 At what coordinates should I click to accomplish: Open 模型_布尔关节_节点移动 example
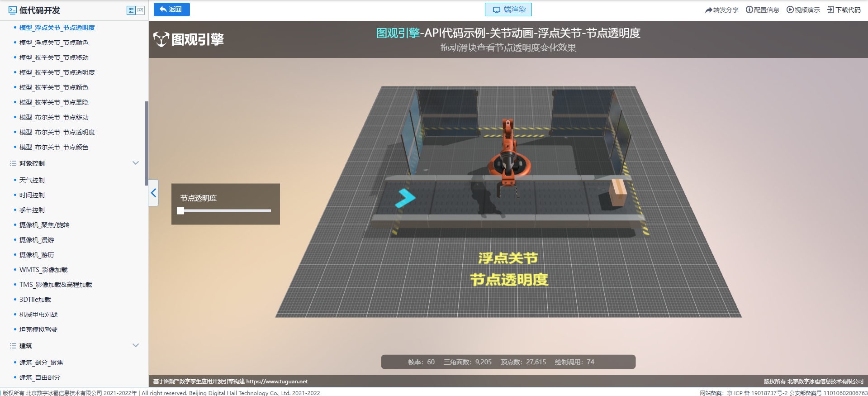(54, 117)
